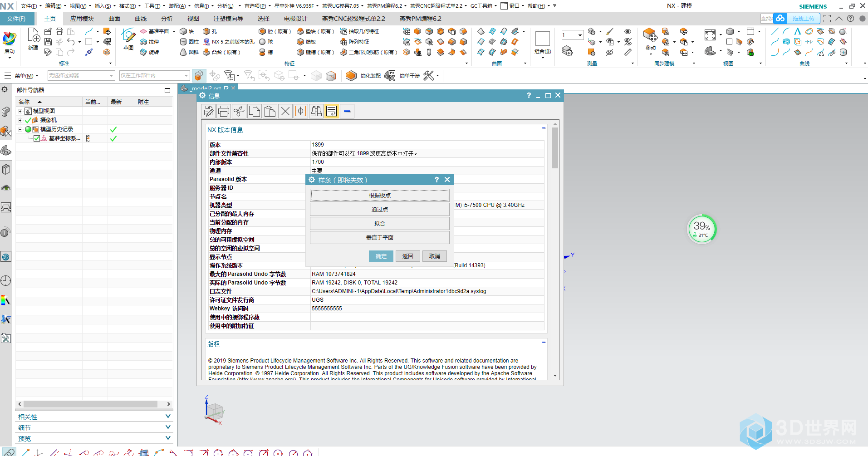The image size is (868, 456).
Task: Expand the 相关性 panel section
Action: tap(94, 417)
